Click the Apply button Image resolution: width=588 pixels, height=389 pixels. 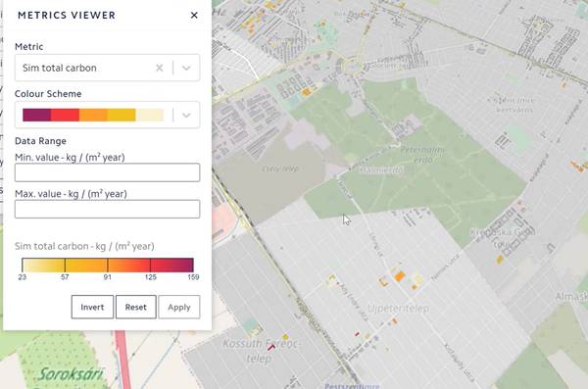[179, 307]
